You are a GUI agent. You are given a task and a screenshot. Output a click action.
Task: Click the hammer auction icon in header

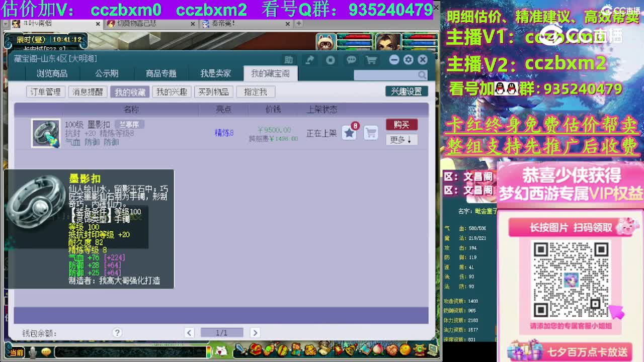tap(310, 60)
